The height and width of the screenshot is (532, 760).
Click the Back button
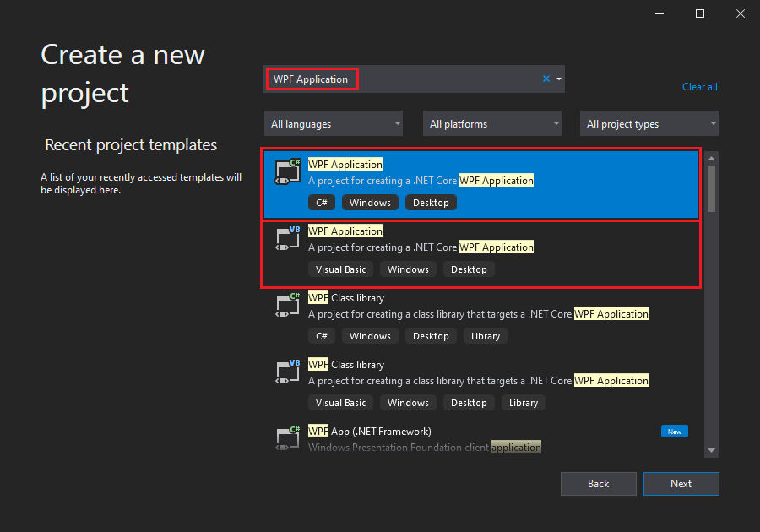(x=598, y=483)
